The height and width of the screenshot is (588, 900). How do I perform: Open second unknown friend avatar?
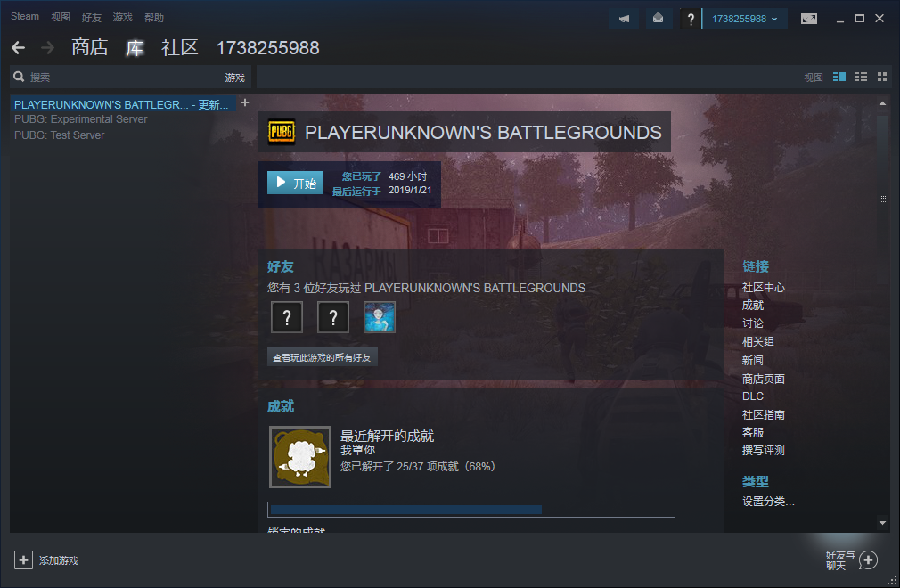pyautogui.click(x=333, y=317)
